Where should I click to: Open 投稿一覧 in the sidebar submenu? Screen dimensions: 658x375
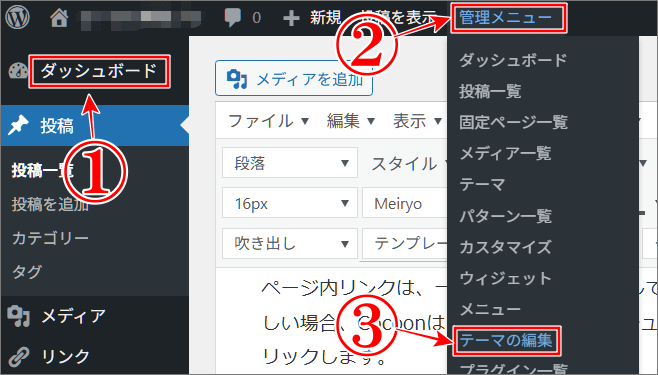click(x=43, y=171)
